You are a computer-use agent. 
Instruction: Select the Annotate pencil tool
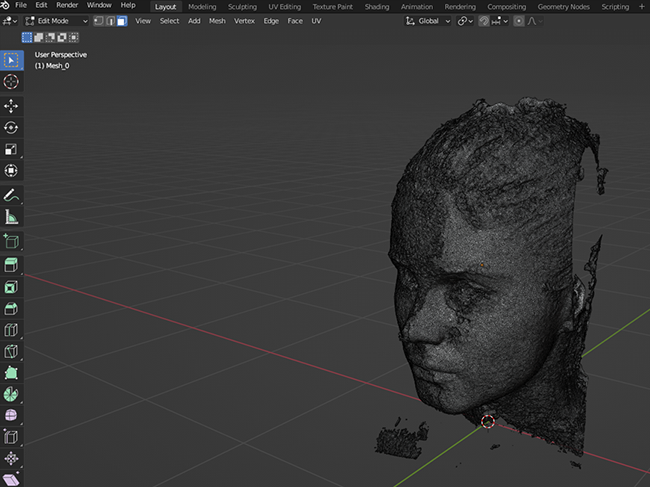12,195
